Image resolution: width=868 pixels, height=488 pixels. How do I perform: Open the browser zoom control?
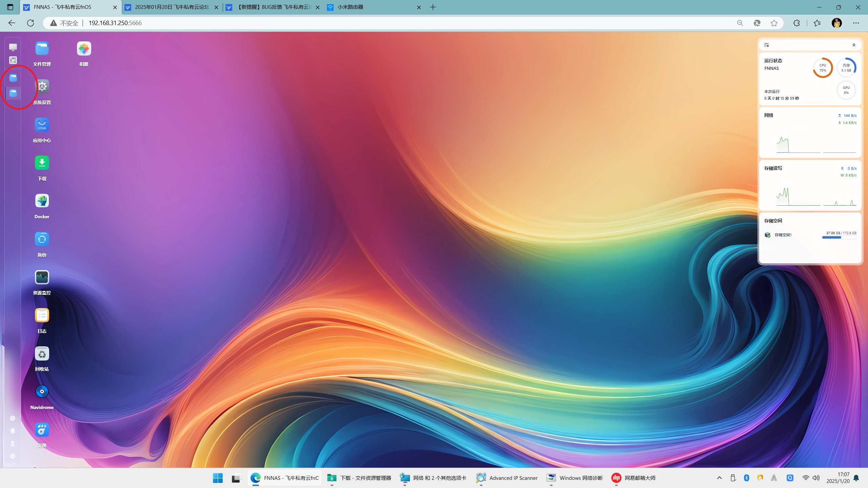click(740, 23)
